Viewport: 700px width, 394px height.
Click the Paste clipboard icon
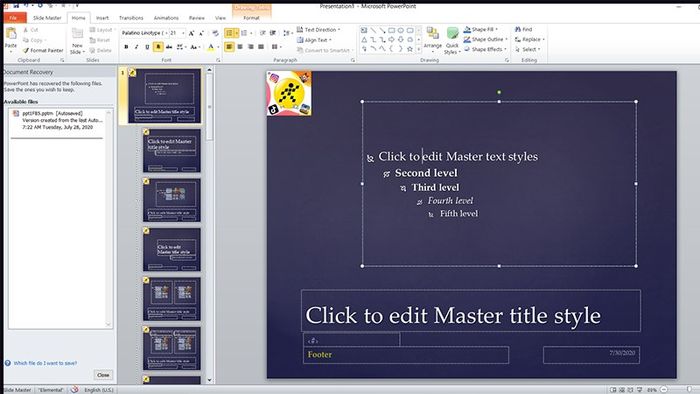click(x=11, y=33)
